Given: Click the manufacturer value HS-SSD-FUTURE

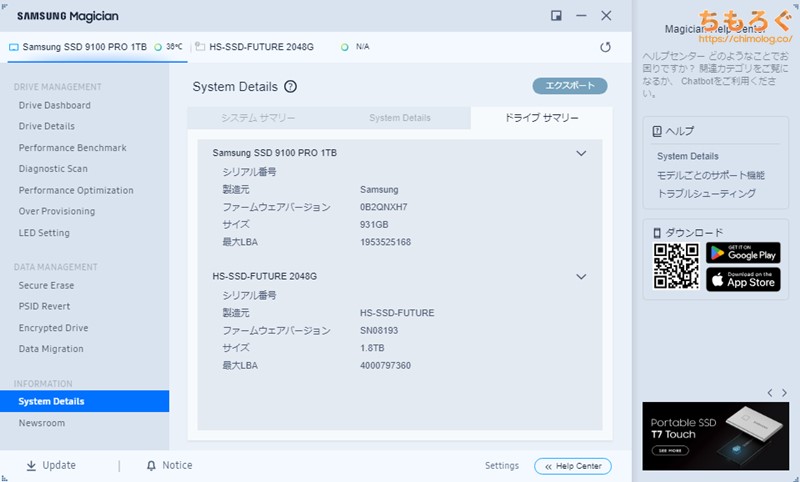Looking at the screenshot, I should coord(397,313).
